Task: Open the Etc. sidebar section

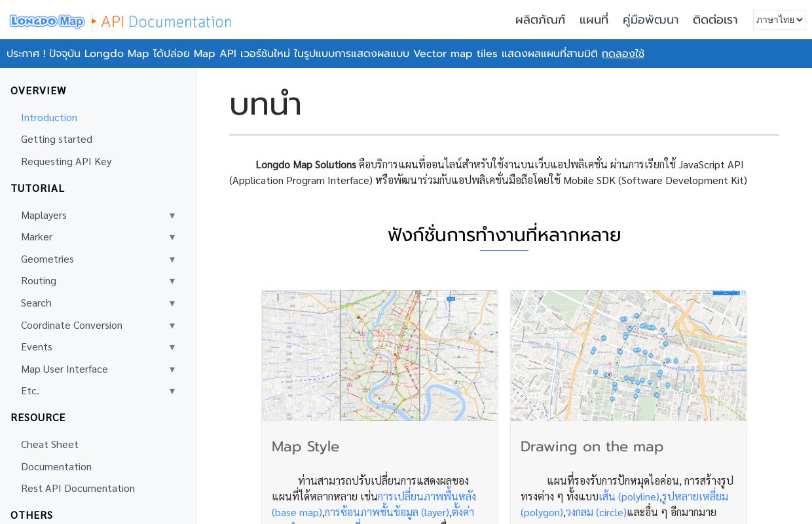Action: point(30,390)
